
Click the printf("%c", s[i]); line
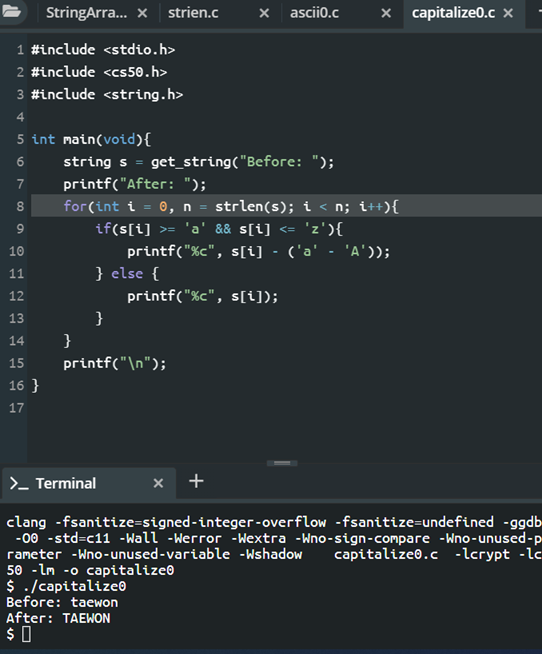[x=203, y=296]
